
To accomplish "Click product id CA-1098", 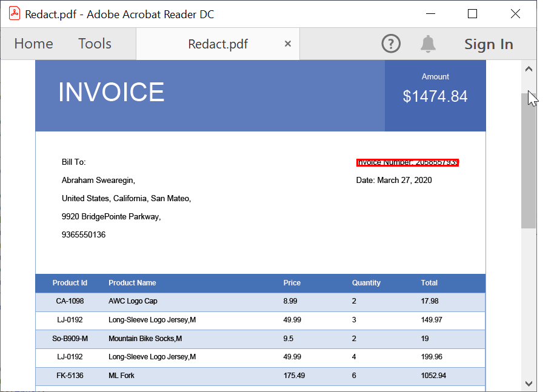I will point(70,301).
